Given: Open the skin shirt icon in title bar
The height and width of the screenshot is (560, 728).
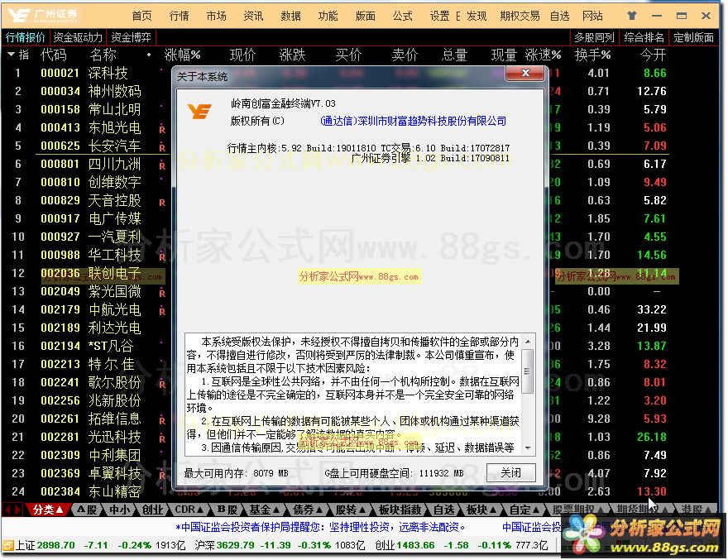Looking at the screenshot, I should tap(632, 16).
